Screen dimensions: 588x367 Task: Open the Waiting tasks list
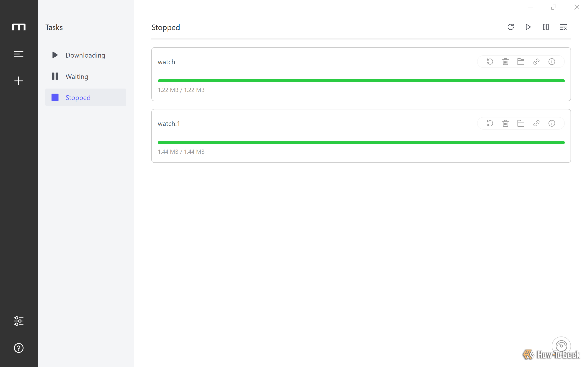click(85, 76)
